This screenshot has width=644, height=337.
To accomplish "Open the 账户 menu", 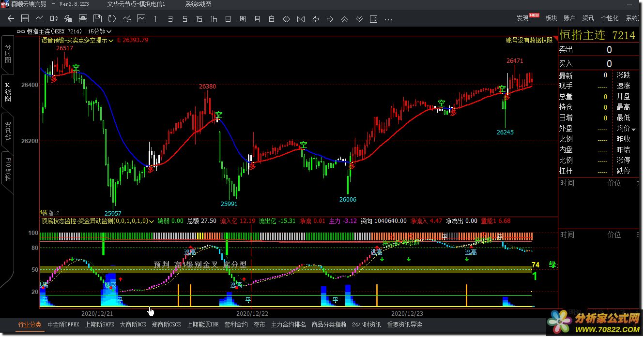I will (x=569, y=18).
